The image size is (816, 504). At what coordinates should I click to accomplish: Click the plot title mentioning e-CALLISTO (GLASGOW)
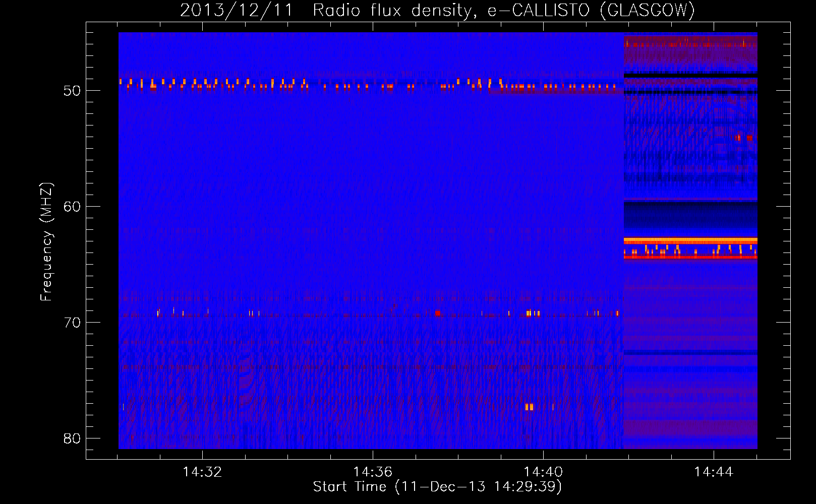point(437,11)
